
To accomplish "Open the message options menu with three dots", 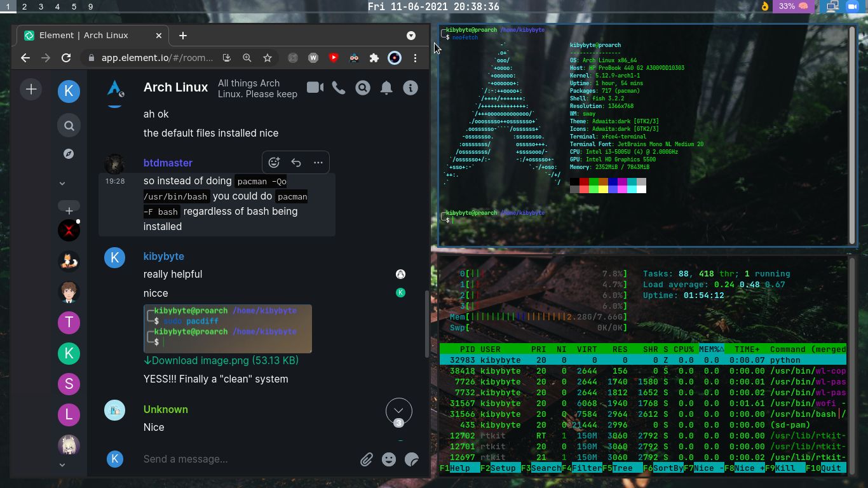I will 318,162.
